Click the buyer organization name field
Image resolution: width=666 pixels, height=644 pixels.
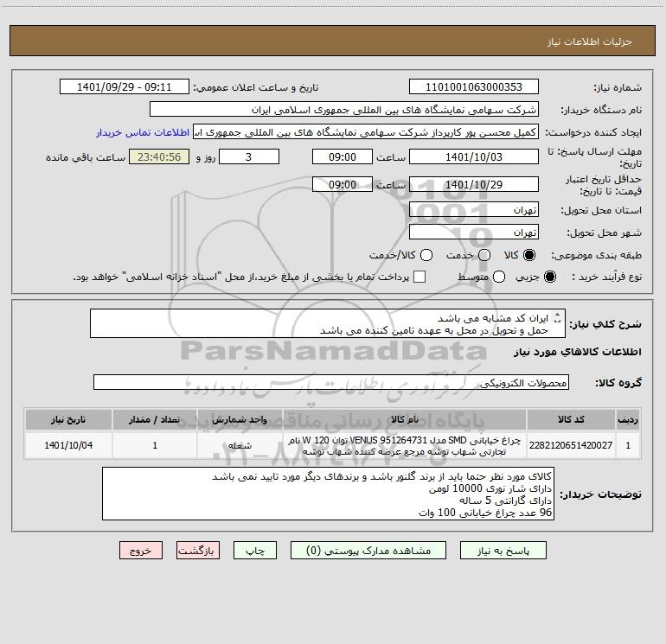tap(344, 110)
